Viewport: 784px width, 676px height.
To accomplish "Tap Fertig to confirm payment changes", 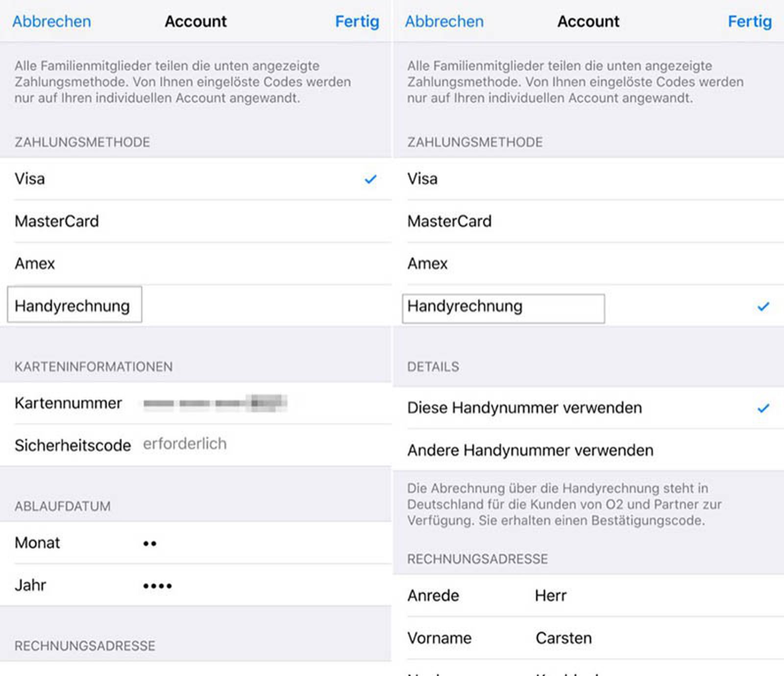I will point(357,21).
